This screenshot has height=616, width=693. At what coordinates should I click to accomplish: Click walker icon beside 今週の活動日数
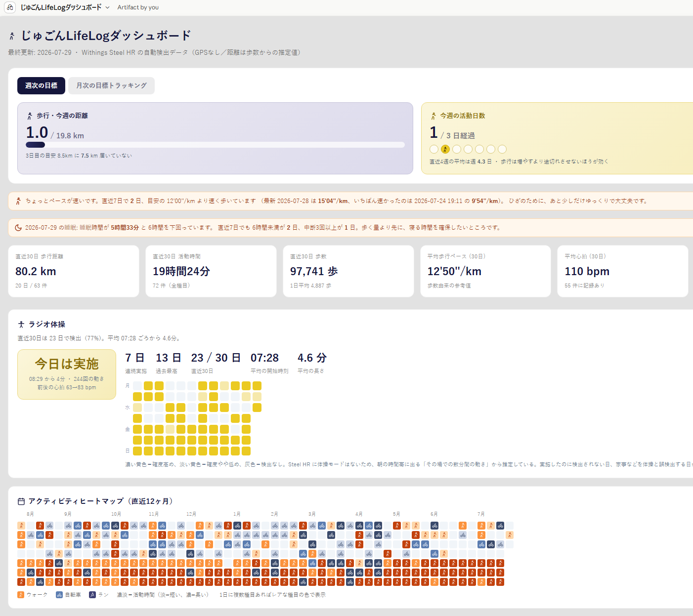pyautogui.click(x=433, y=116)
